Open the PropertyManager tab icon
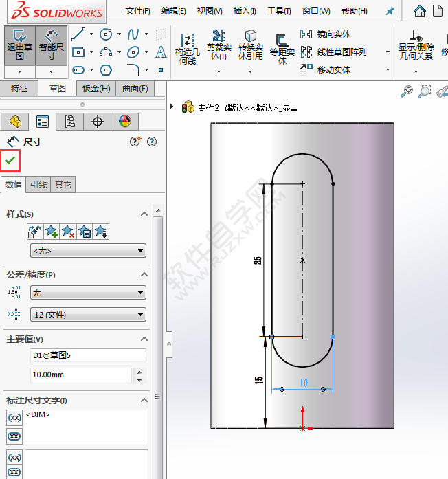Viewport: 448px width, 479px height. coord(43,122)
